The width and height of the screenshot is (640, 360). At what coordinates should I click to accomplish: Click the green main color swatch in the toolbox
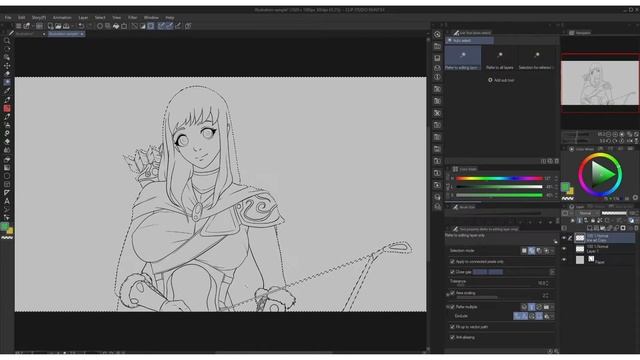click(x=4, y=227)
